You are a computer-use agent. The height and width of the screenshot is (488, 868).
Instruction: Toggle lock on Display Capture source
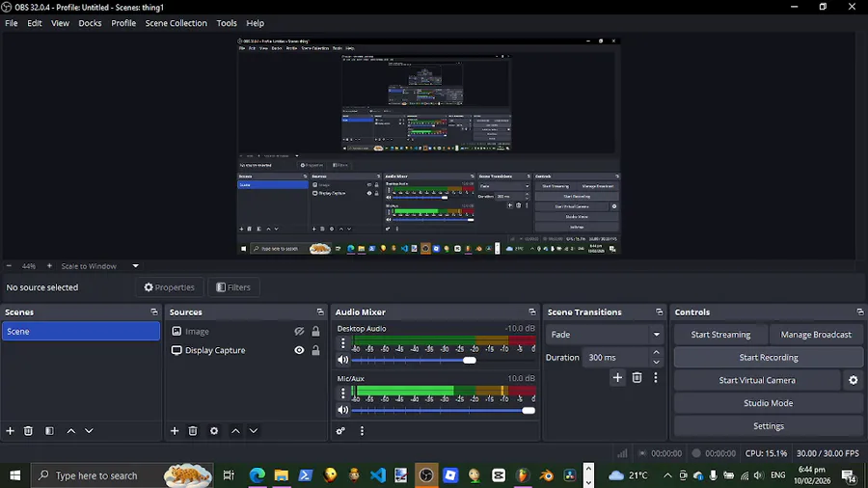(315, 350)
